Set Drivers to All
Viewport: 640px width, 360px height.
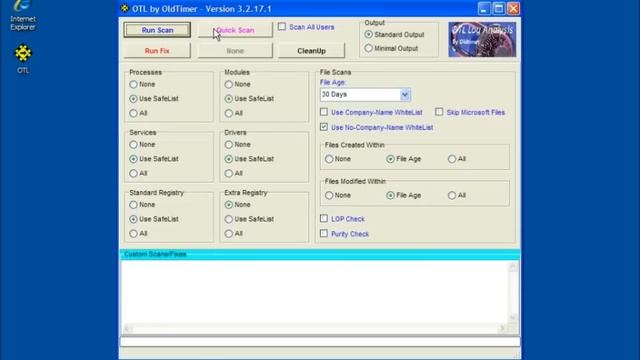pyautogui.click(x=229, y=173)
